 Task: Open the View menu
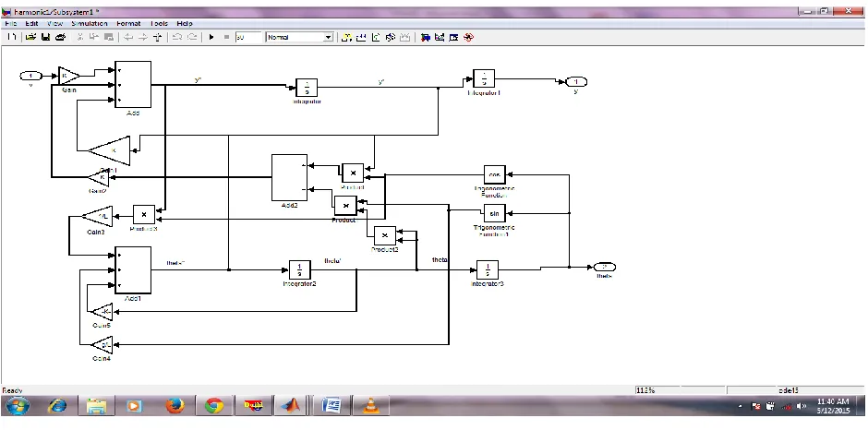[x=54, y=23]
